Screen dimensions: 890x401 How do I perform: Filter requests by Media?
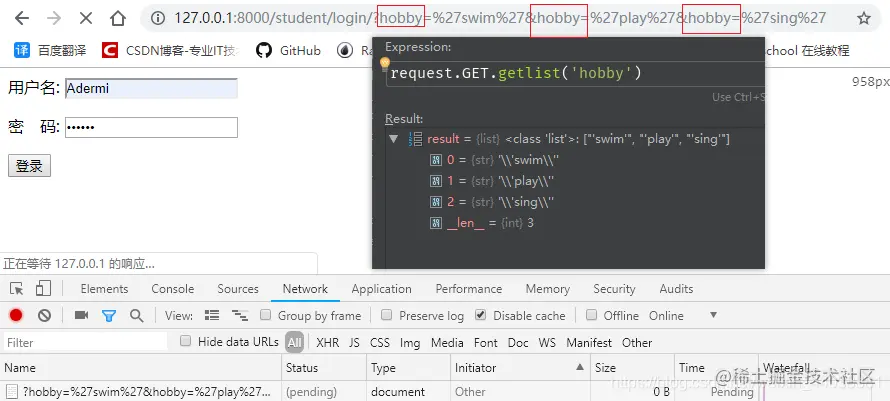pyautogui.click(x=447, y=342)
